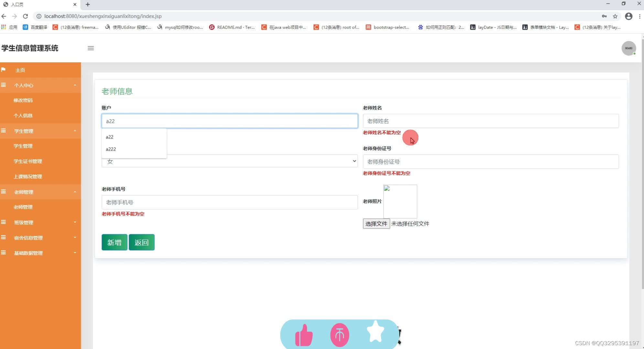Viewport: 644px width, 349px height.
Task: Click the site info icon in address bar
Action: point(38,16)
